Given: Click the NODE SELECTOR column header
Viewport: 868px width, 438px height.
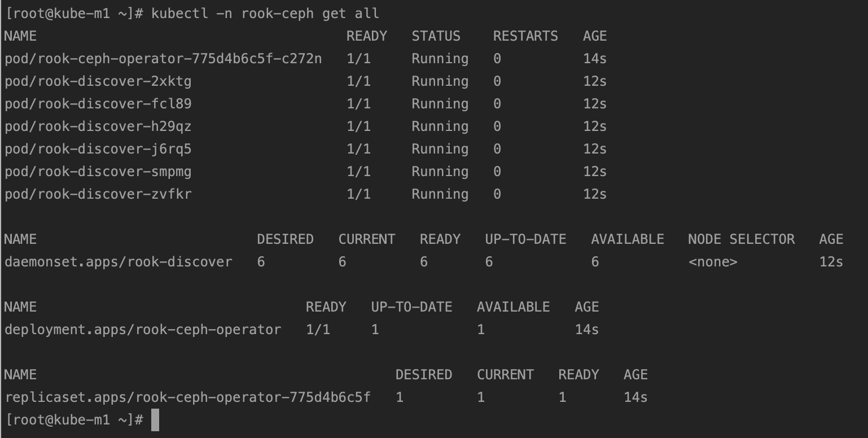Looking at the screenshot, I should (x=741, y=239).
